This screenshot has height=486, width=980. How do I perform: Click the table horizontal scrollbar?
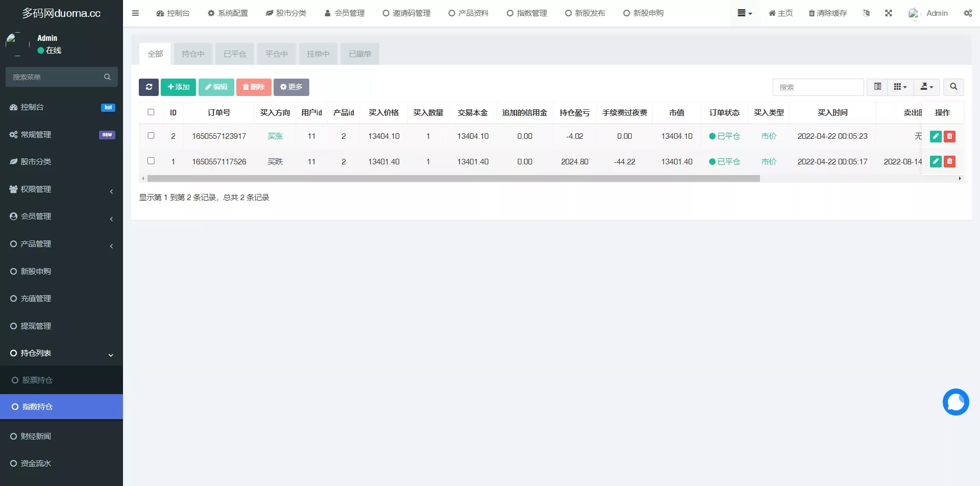click(453, 179)
